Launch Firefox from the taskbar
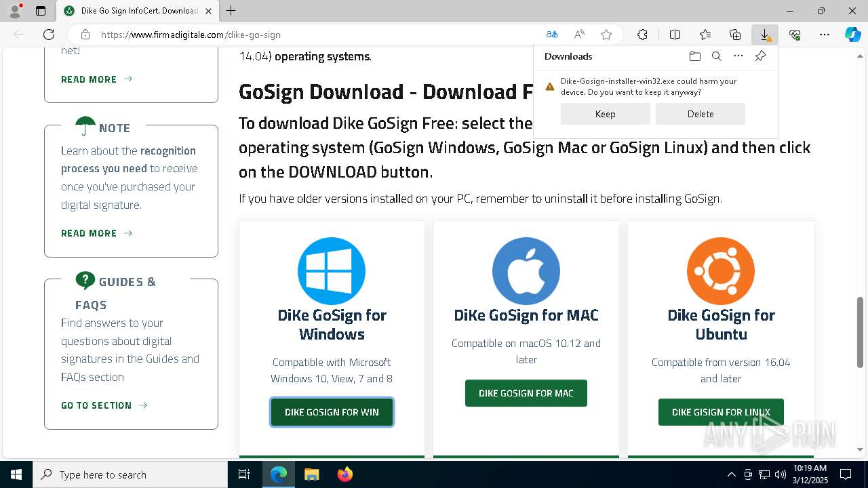The height and width of the screenshot is (488, 868). click(x=345, y=474)
